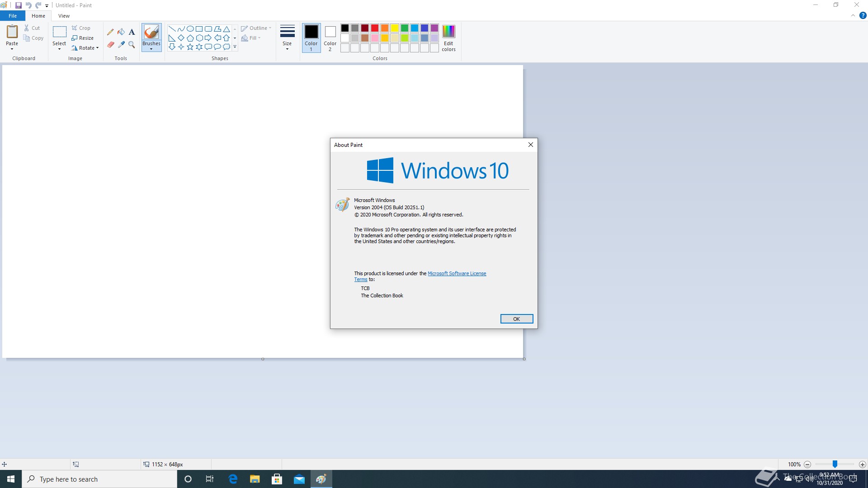Open Microsoft Software License Terms link
Viewport: 868px width, 488px height.
457,273
